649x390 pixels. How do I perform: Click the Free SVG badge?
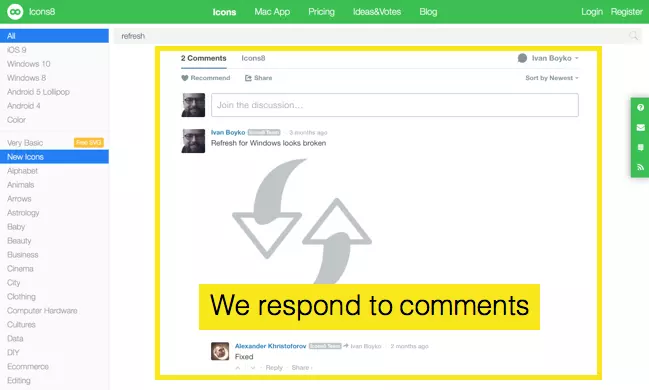tap(89, 142)
